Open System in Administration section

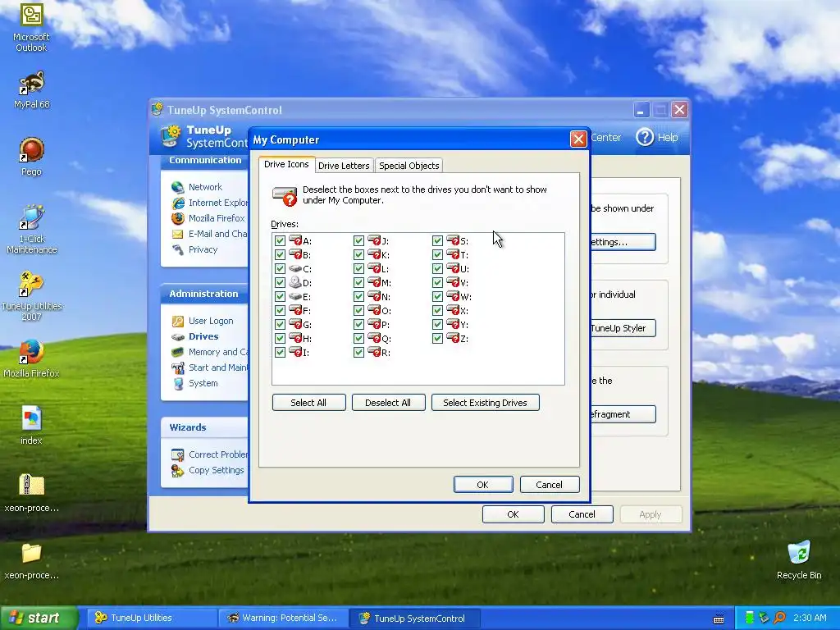pyautogui.click(x=195, y=383)
